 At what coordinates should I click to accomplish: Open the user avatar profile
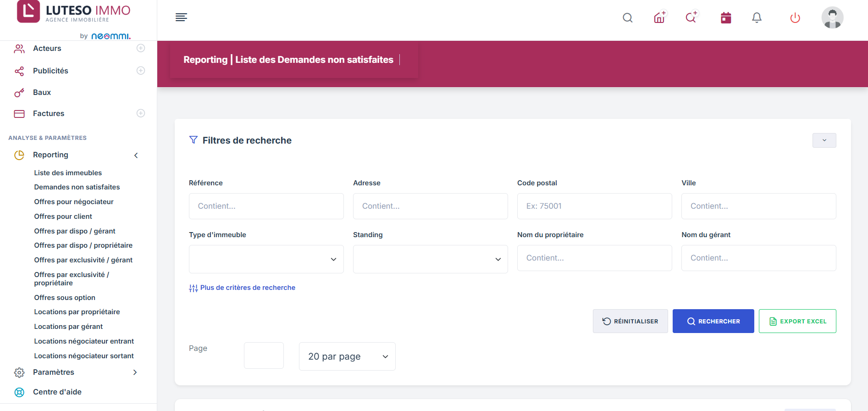click(832, 18)
